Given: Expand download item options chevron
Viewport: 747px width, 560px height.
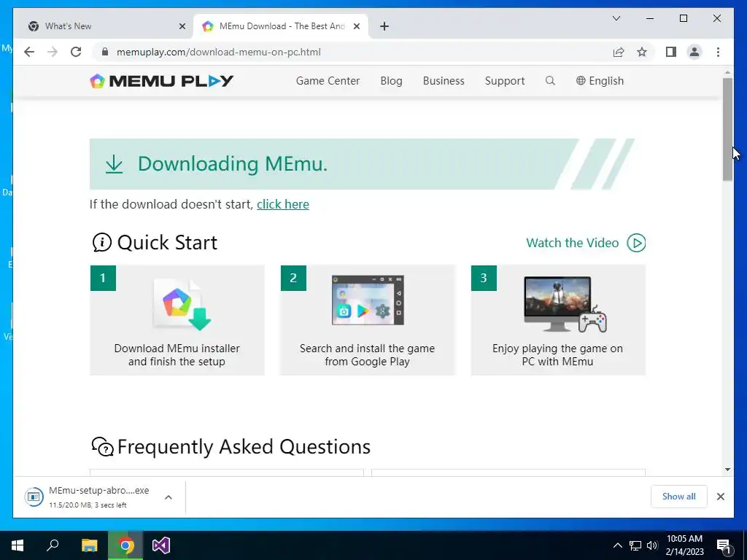Looking at the screenshot, I should pyautogui.click(x=169, y=497).
